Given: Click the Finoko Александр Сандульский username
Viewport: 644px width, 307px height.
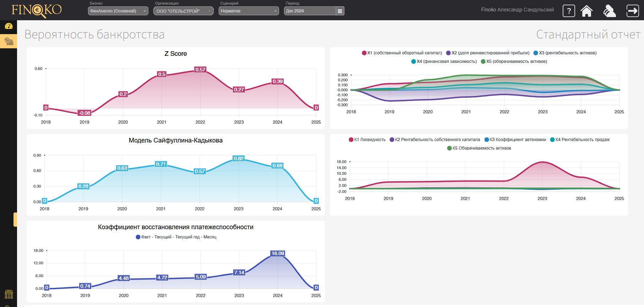Looking at the screenshot, I should point(517,10).
